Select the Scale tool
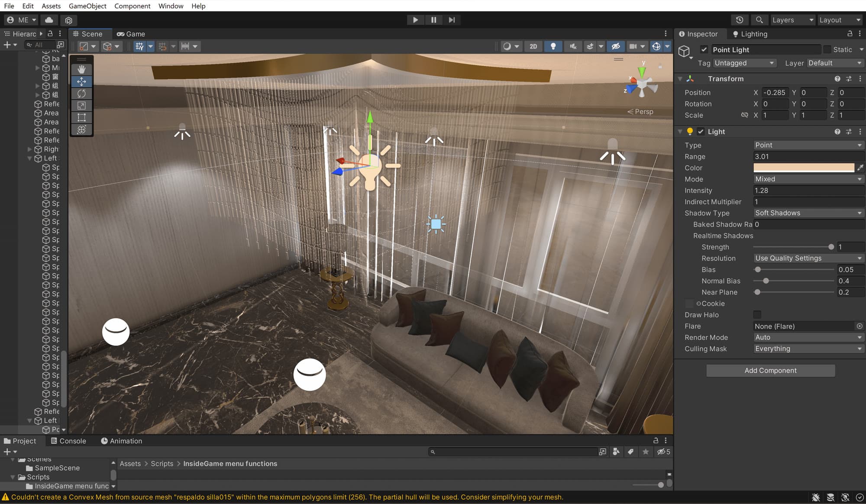The width and height of the screenshot is (866, 504). [x=81, y=106]
